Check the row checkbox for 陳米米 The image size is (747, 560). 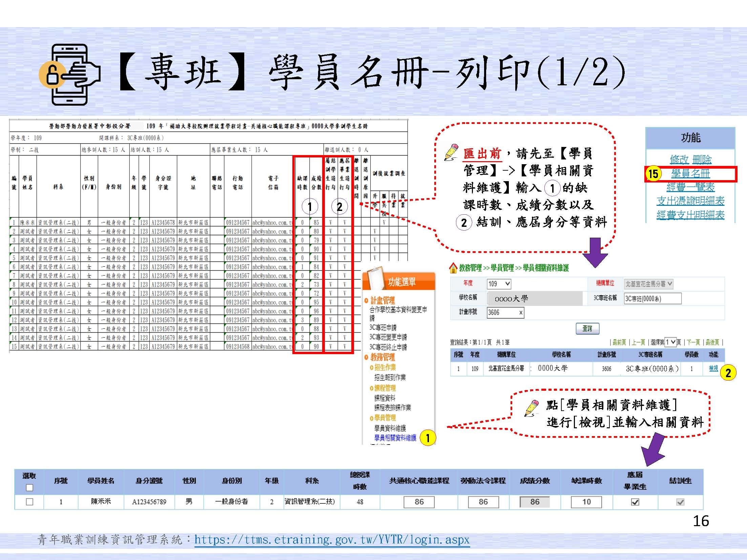point(29,502)
